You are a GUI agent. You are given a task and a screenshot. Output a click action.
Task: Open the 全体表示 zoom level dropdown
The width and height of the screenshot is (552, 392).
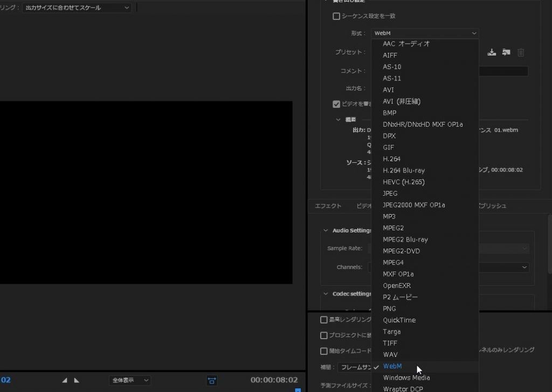tap(129, 380)
